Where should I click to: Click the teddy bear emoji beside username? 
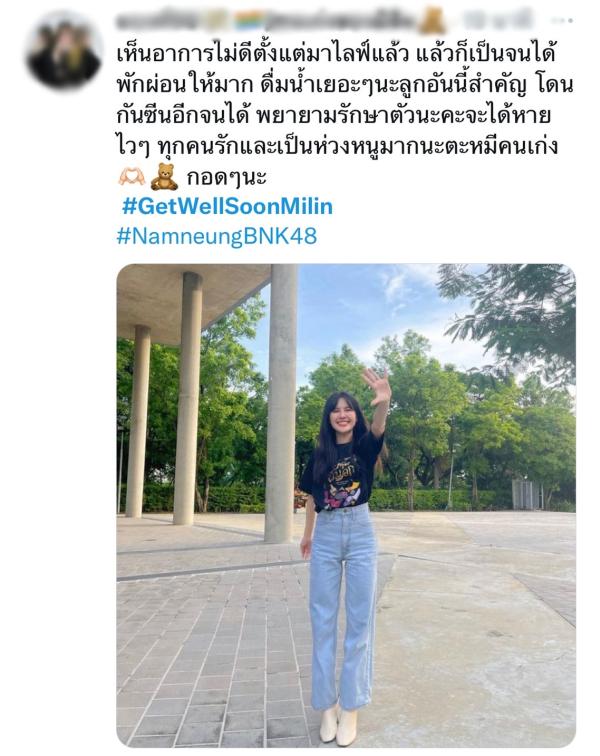[432, 20]
